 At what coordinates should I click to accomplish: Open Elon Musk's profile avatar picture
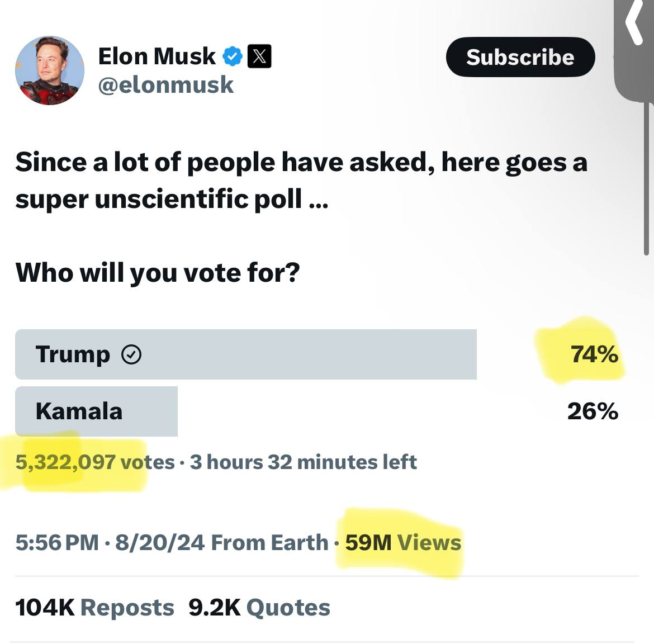(50, 70)
